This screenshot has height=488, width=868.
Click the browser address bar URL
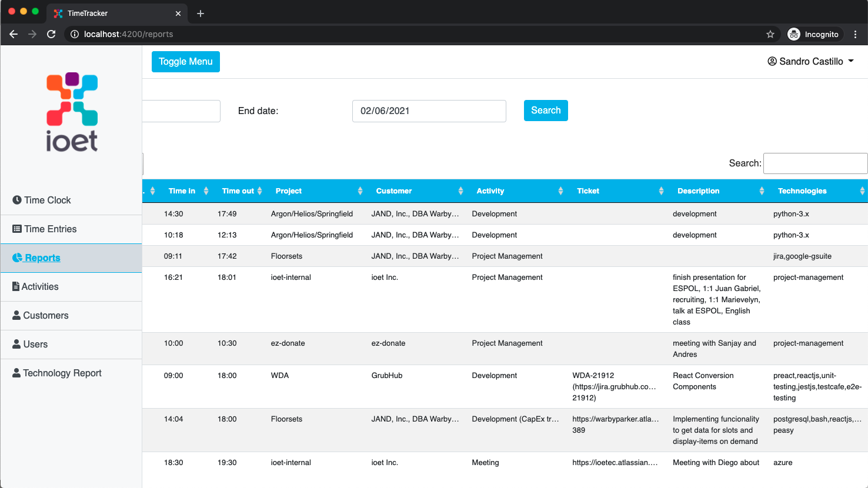click(x=128, y=34)
